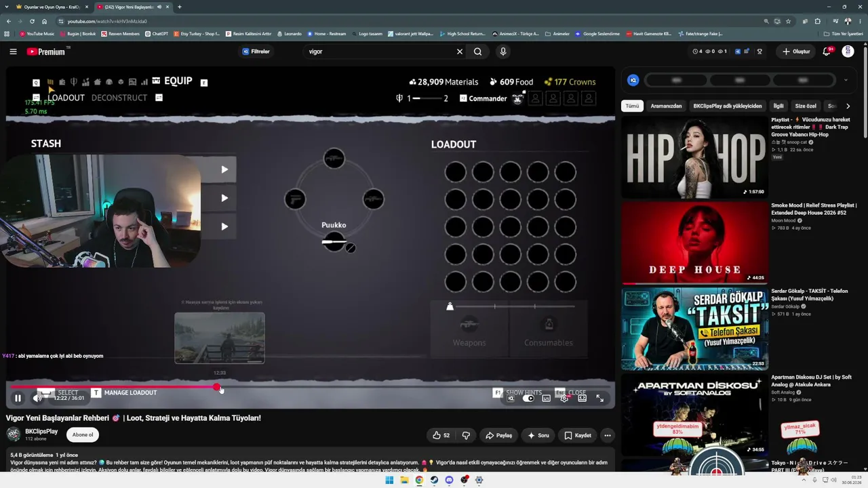Open the ChatGPT bookmark

157,33
